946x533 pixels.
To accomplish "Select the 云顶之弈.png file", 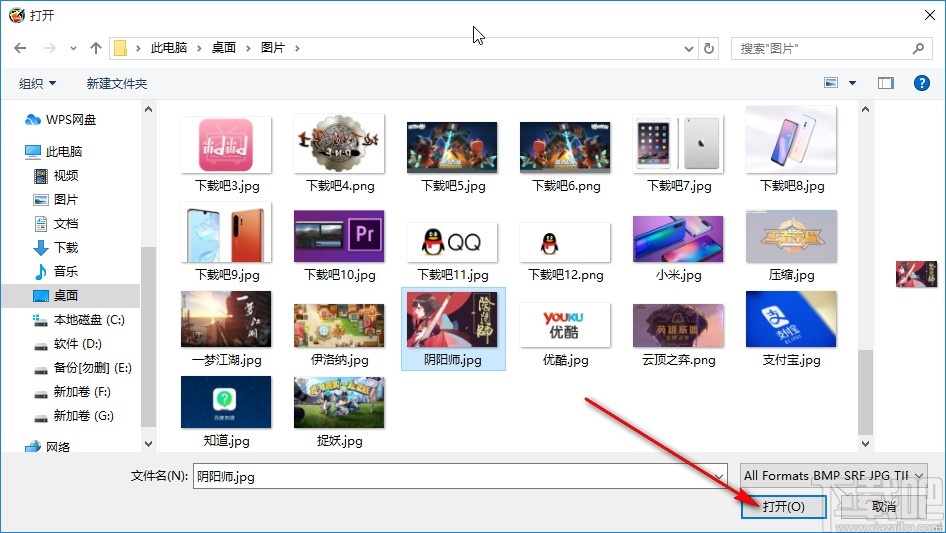I will tap(679, 336).
